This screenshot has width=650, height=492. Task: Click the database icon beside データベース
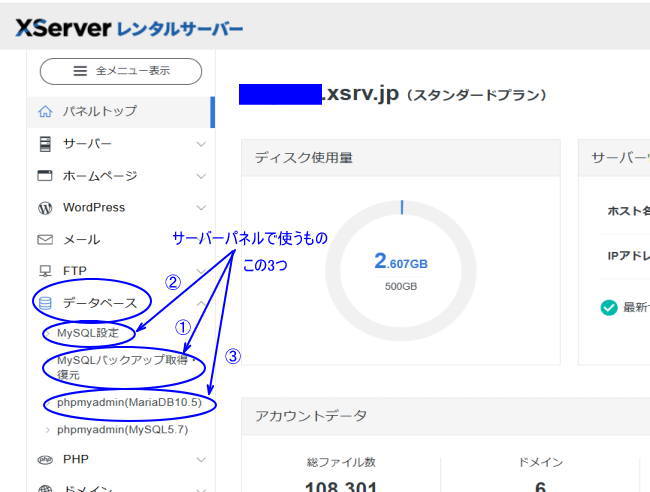pos(45,302)
